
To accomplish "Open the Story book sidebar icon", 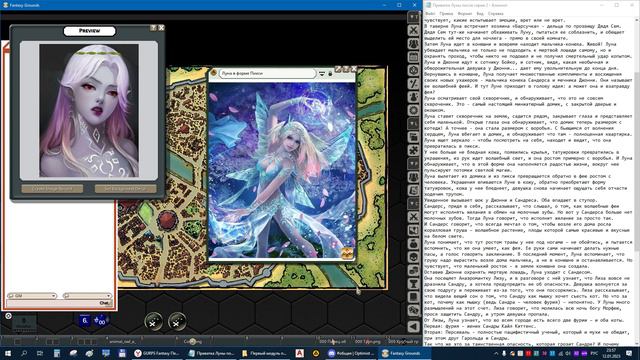I will pyautogui.click(x=413, y=298).
